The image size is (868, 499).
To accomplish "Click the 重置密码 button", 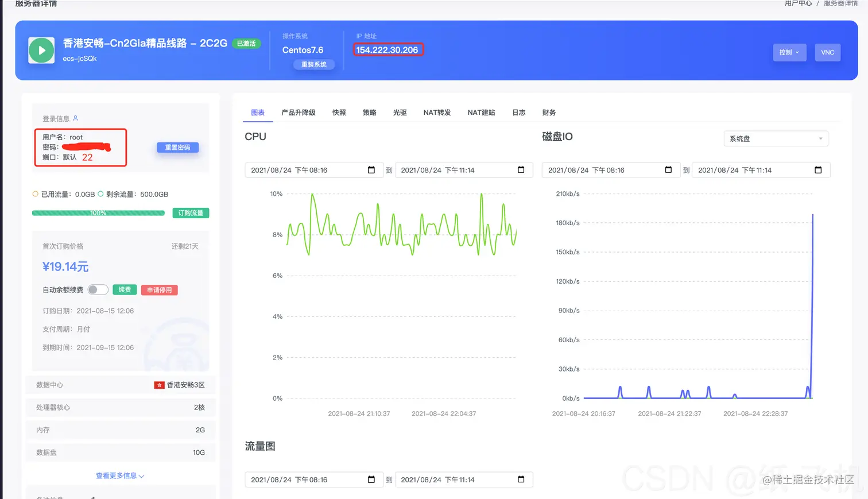I will [178, 148].
